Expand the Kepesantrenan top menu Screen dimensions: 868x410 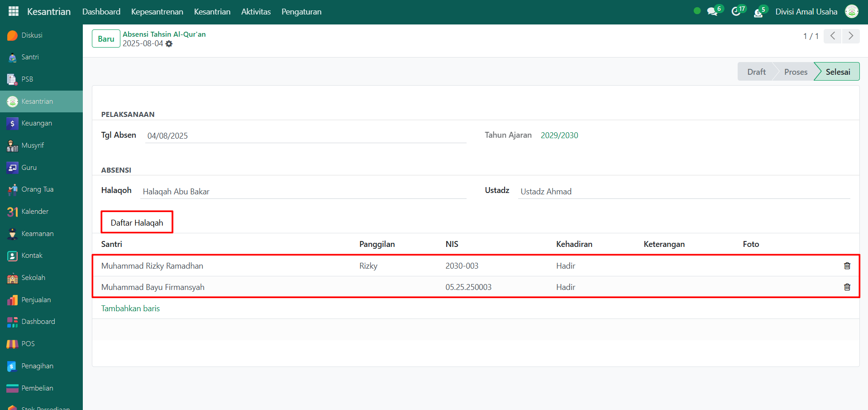click(x=157, y=12)
